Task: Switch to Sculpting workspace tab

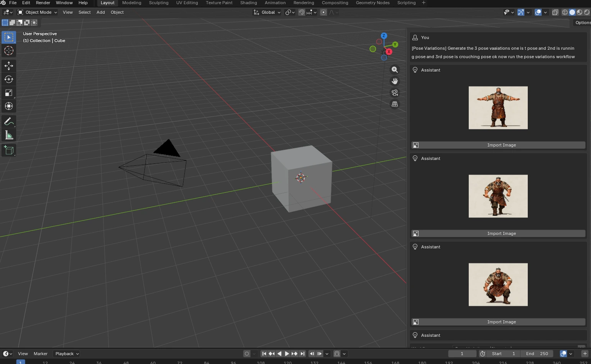Action: click(x=159, y=3)
